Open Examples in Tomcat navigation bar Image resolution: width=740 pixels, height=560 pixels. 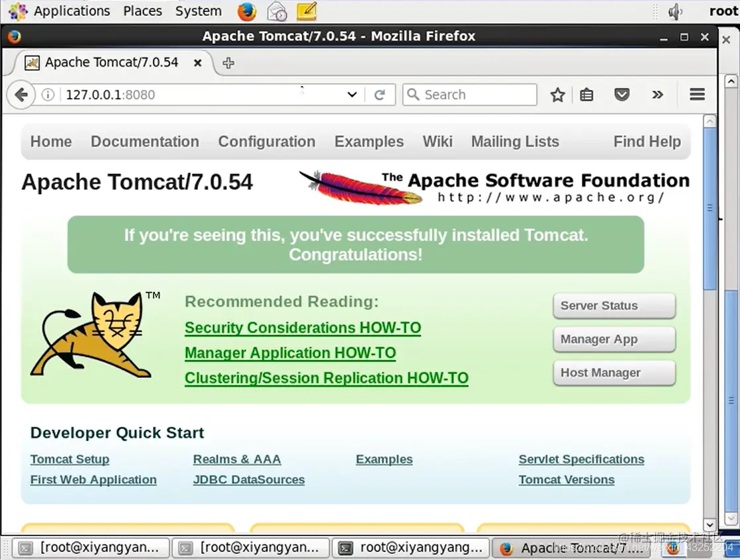[x=369, y=142]
